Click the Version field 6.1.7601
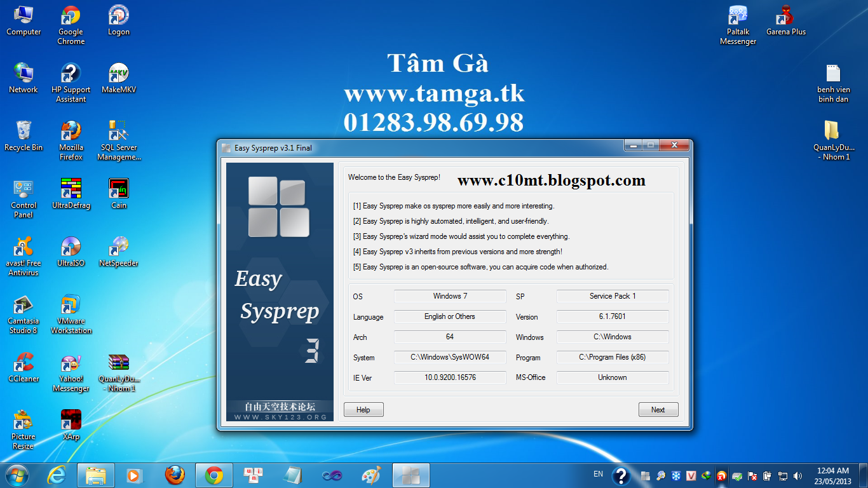This screenshot has height=488, width=868. [x=613, y=316]
